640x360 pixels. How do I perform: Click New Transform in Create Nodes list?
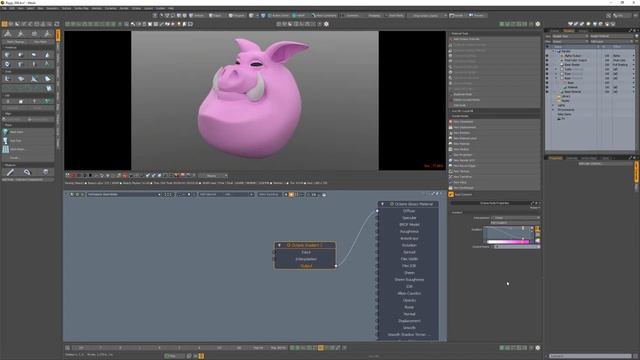(x=494, y=177)
